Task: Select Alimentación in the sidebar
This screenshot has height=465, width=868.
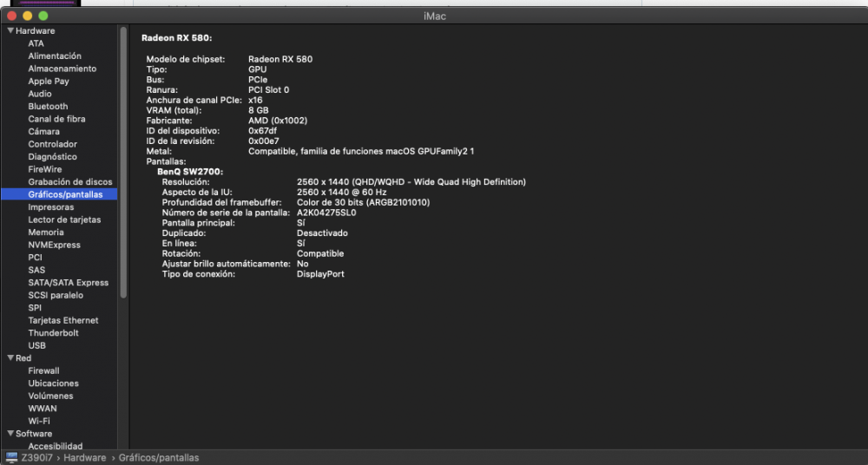Action: [55, 56]
